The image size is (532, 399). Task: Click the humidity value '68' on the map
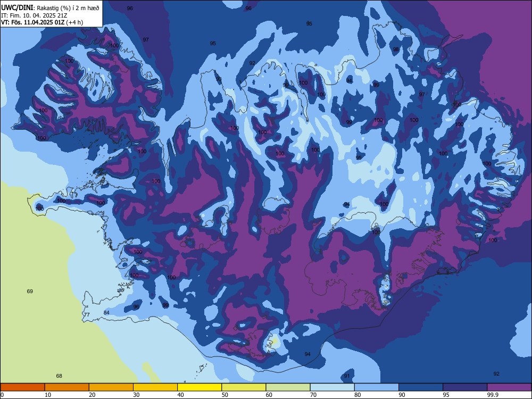59,376
